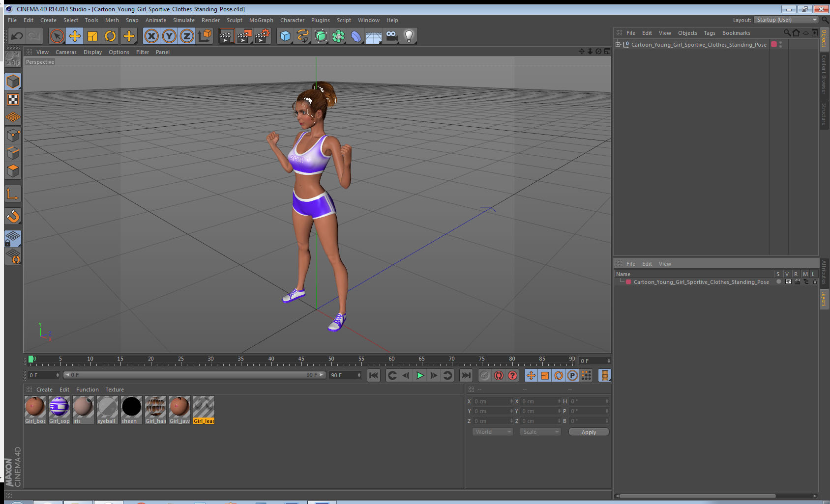830x504 pixels.
Task: Open Scale mode dropdown
Action: click(x=540, y=432)
